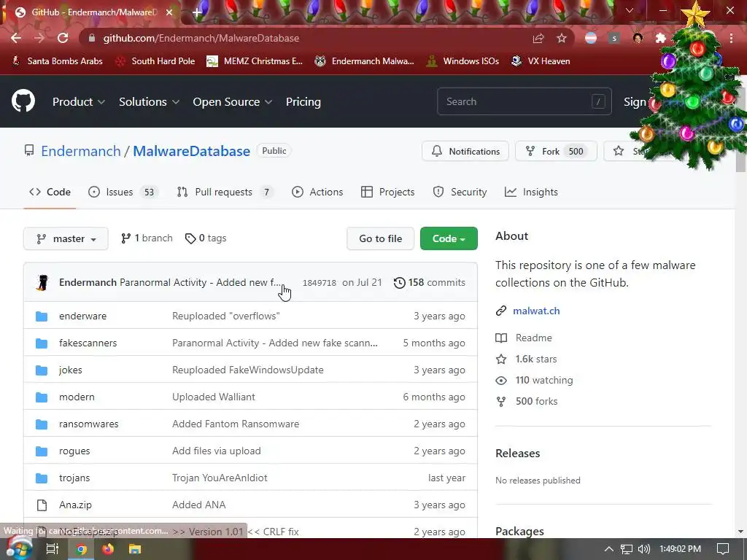The image size is (747, 560).
Task: Open Chrome extensions puzzle icon
Action: (x=660, y=38)
